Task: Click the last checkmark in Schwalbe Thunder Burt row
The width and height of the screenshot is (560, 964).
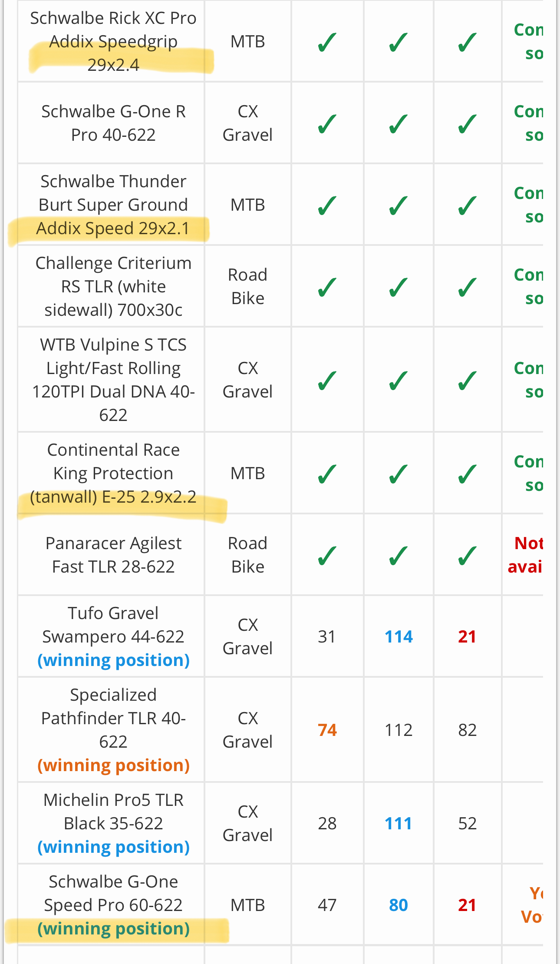Action: 467,205
